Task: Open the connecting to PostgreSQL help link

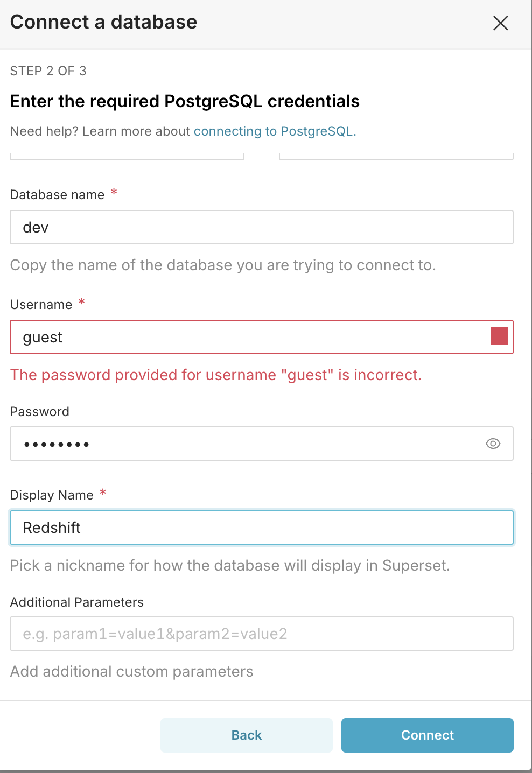Action: coord(275,131)
